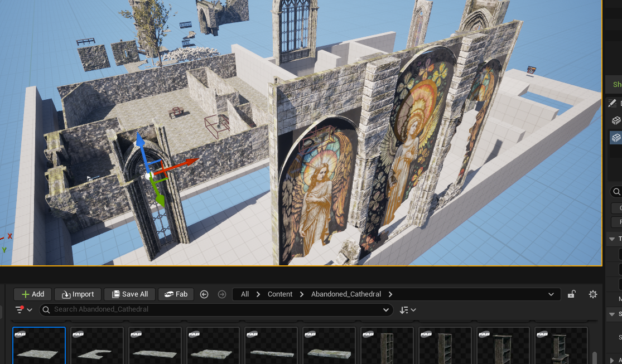Go forward in Content Browser history

[x=222, y=294]
